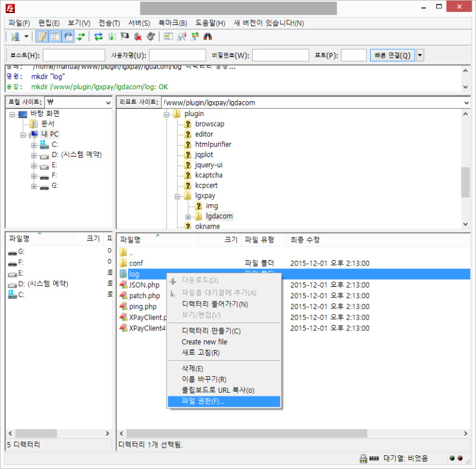This screenshot has width=476, height=469.
Task: Reconnect to the last server
Action: point(151,37)
